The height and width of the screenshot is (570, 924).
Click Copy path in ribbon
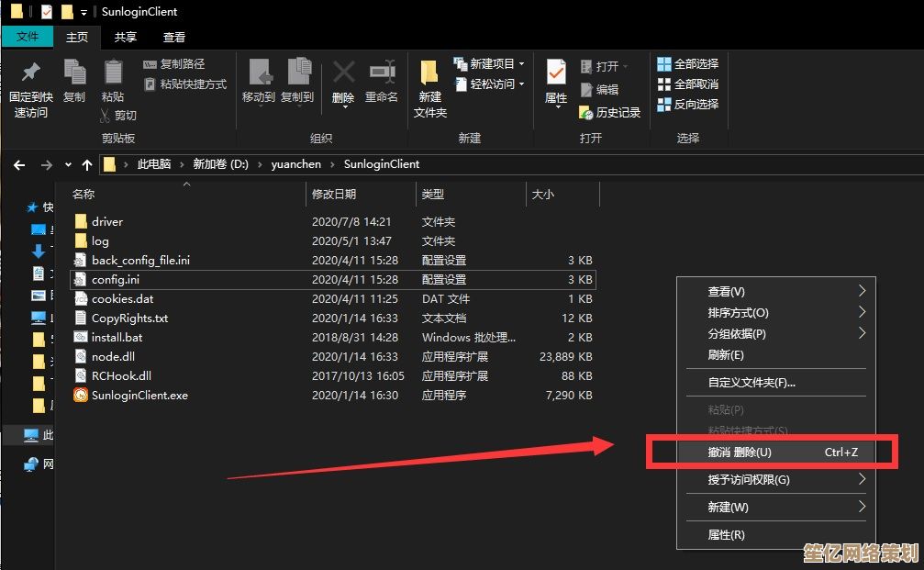pyautogui.click(x=174, y=63)
